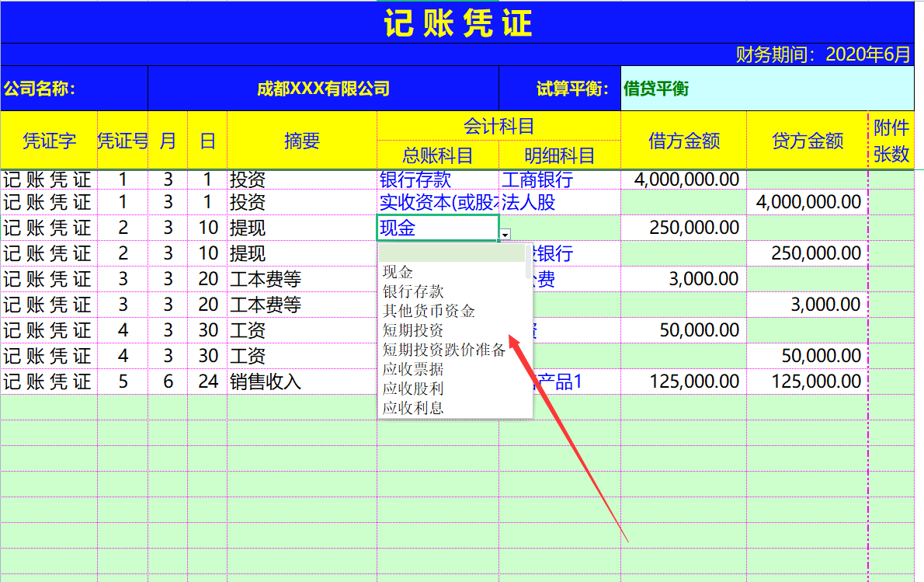Select the 3,000.00 debit amount cell
The image size is (924, 582).
683,279
